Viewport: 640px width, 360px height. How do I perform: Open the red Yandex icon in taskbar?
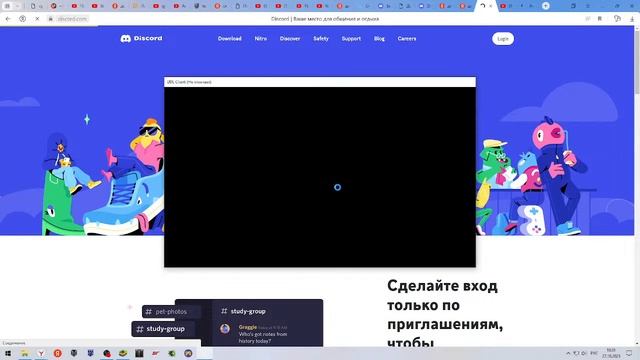click(58, 353)
